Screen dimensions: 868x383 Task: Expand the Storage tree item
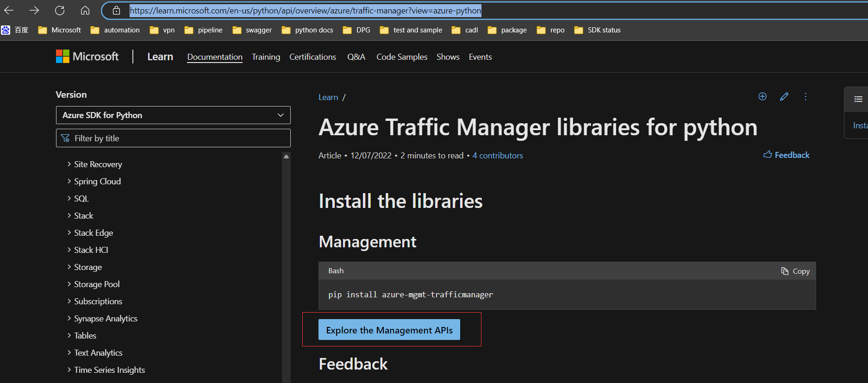(x=87, y=267)
